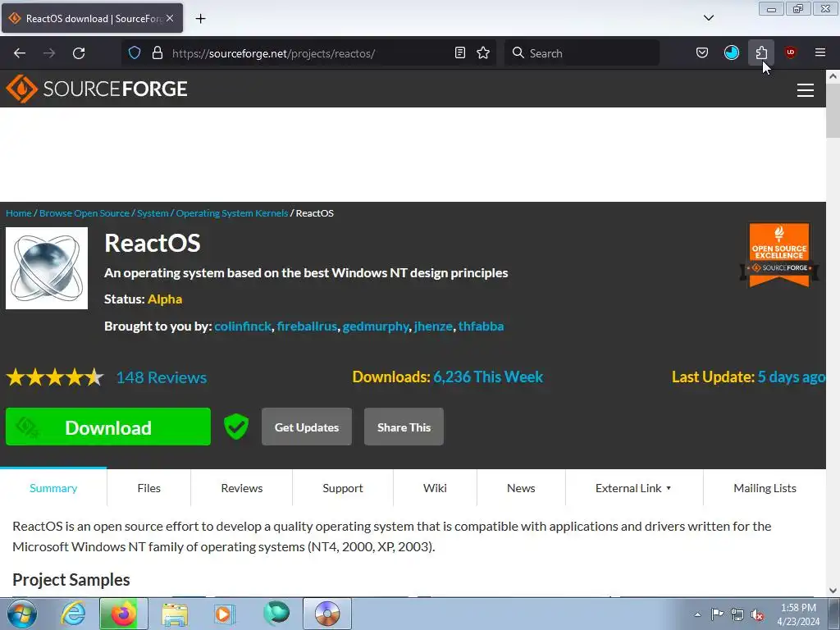Image resolution: width=840 pixels, height=630 pixels.
Task: Open Operating System Kernels breadcrumb
Action: tap(232, 213)
